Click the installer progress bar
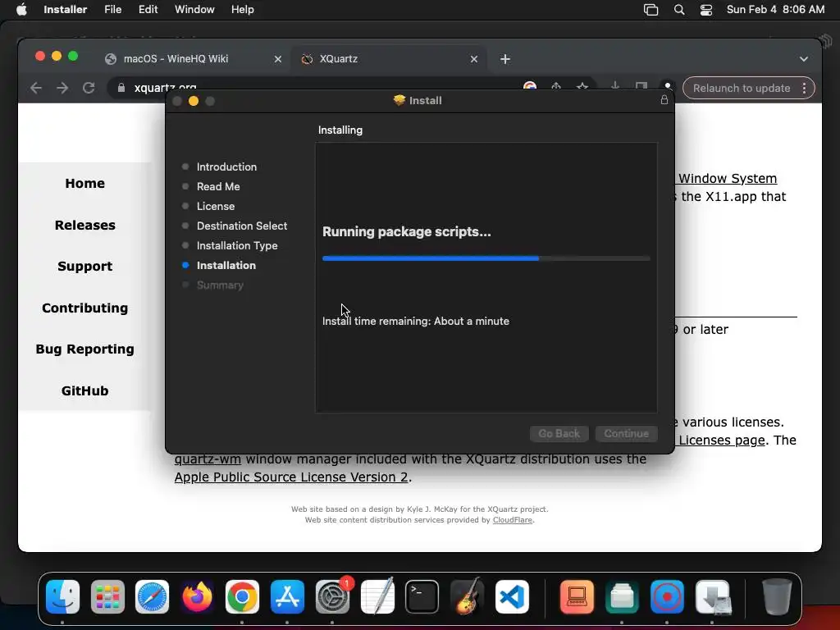This screenshot has height=630, width=840. pos(486,258)
